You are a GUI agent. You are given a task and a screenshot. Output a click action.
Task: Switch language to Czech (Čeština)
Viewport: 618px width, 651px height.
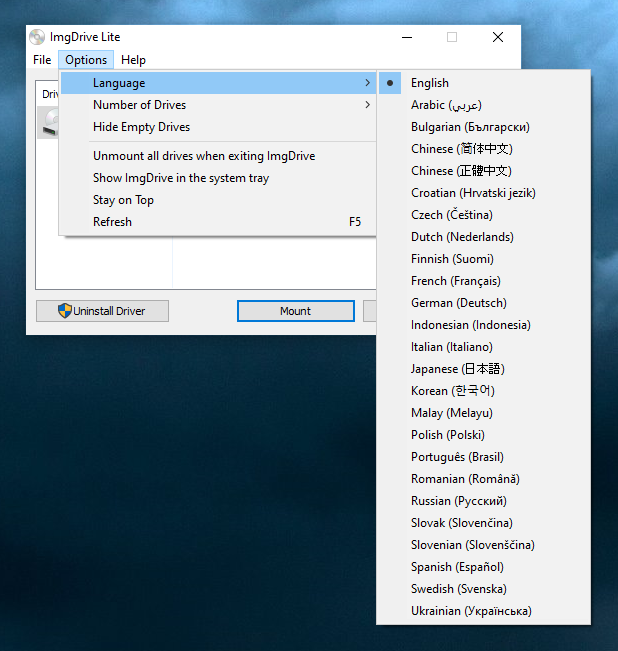pos(484,215)
